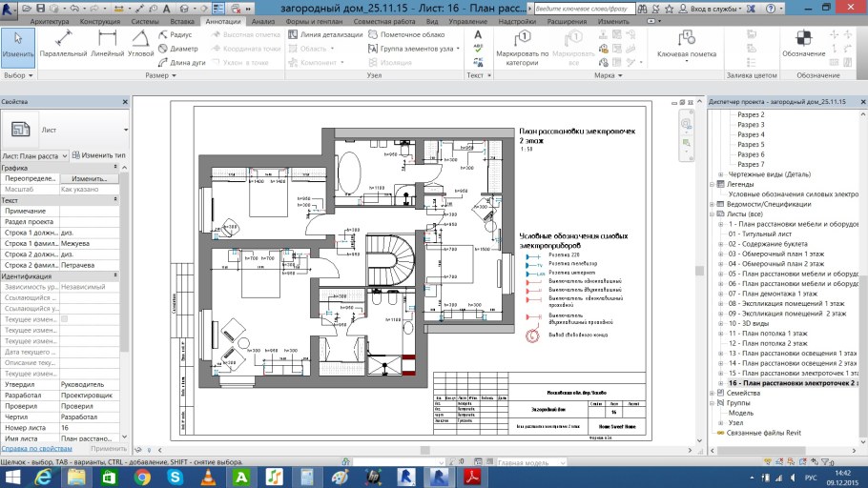The height and width of the screenshot is (488, 868).
Task: Launch Skype from the Windows taskbar
Action: pos(176,475)
